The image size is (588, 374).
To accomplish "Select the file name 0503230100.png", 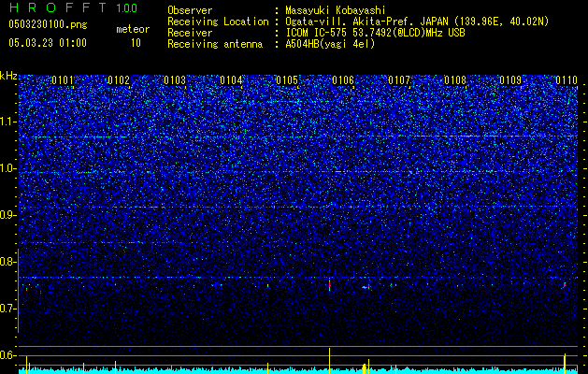I will click(x=48, y=24).
